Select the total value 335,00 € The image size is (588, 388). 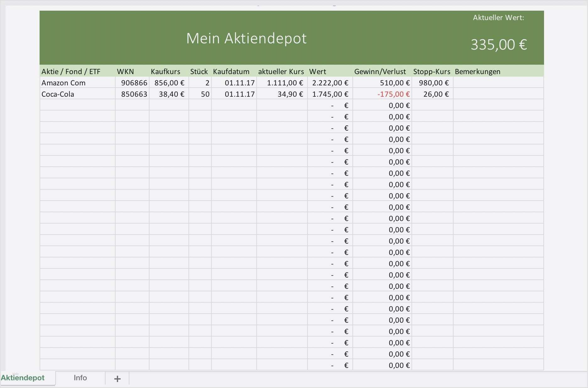pyautogui.click(x=499, y=45)
